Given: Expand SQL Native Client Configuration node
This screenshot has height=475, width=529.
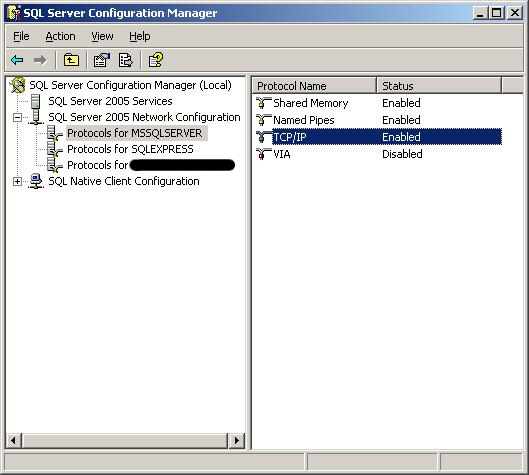Looking at the screenshot, I should (17, 181).
